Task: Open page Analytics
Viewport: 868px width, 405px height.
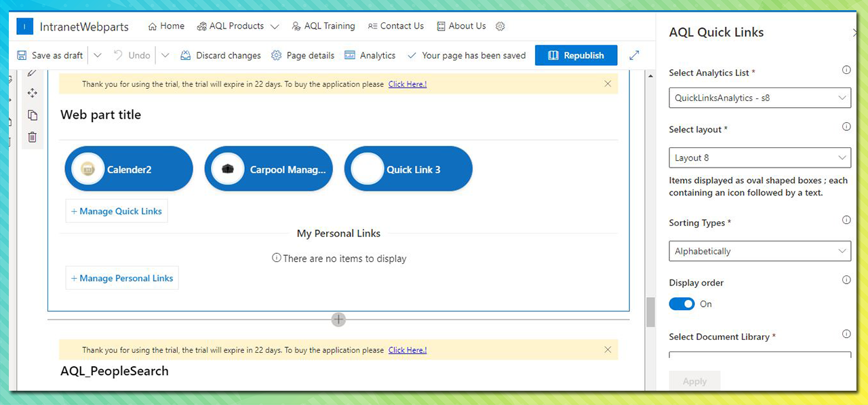Action: click(x=370, y=56)
